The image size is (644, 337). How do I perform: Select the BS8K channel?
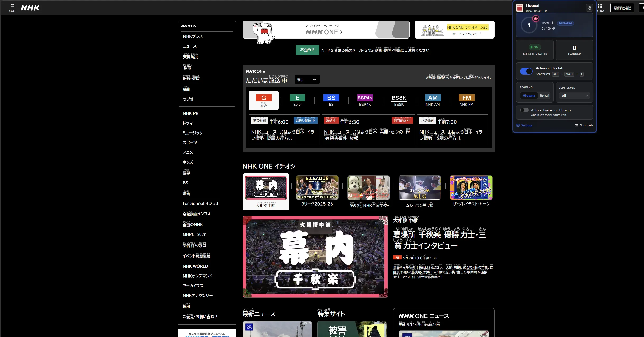point(399,100)
